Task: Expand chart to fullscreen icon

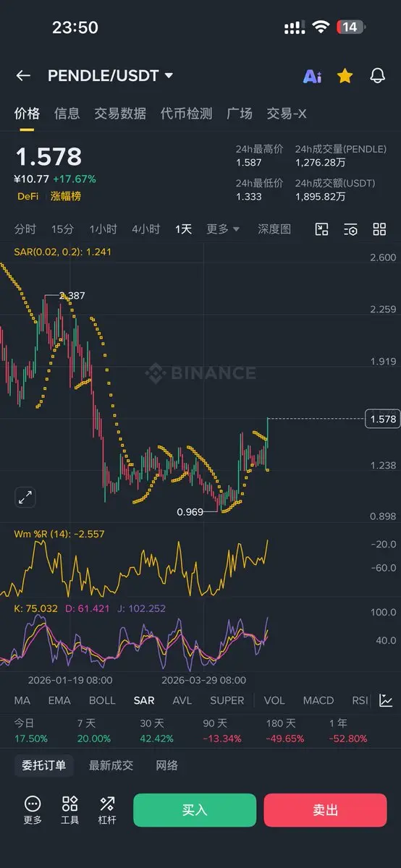Action: 25,497
